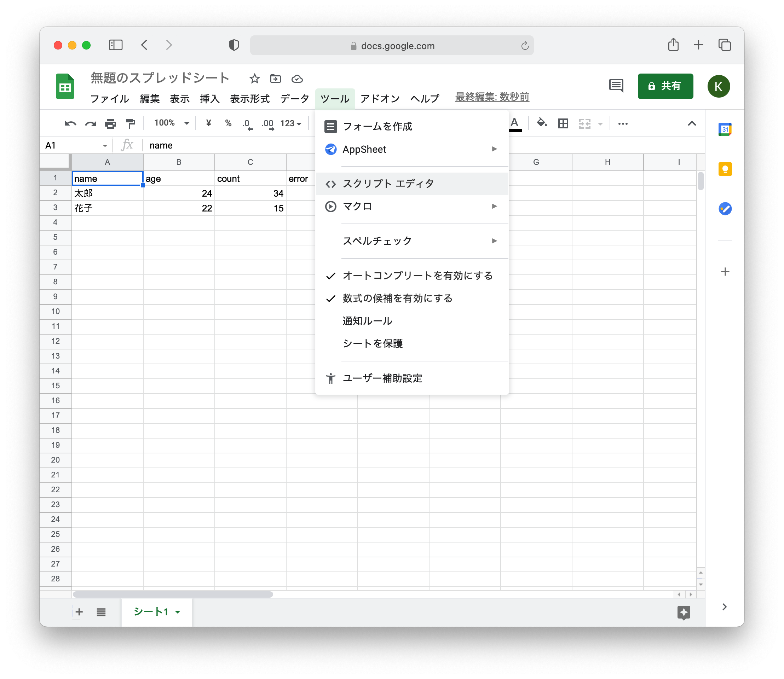Collapse the side panel chevron

(725, 607)
